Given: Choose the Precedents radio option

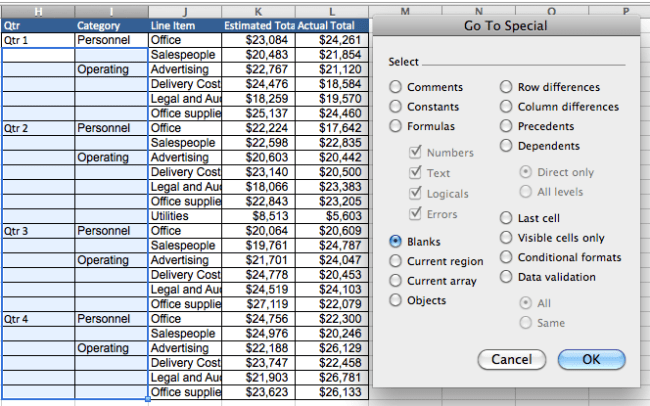Looking at the screenshot, I should 507,127.
